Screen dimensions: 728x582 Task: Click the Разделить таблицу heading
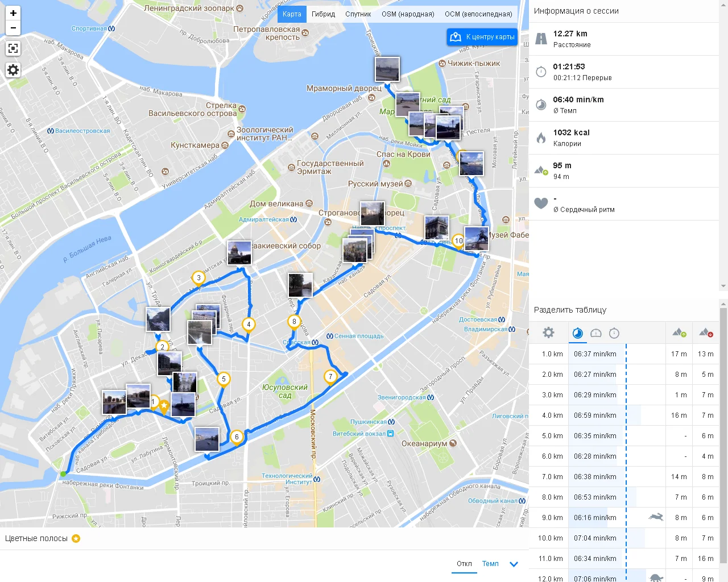pos(570,310)
